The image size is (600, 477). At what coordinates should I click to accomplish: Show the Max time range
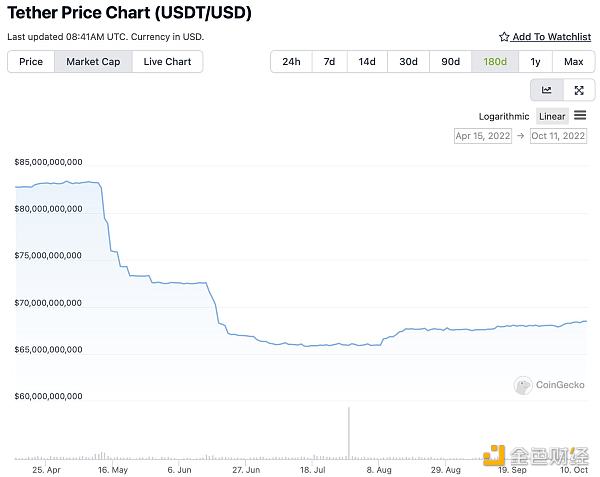tap(573, 62)
